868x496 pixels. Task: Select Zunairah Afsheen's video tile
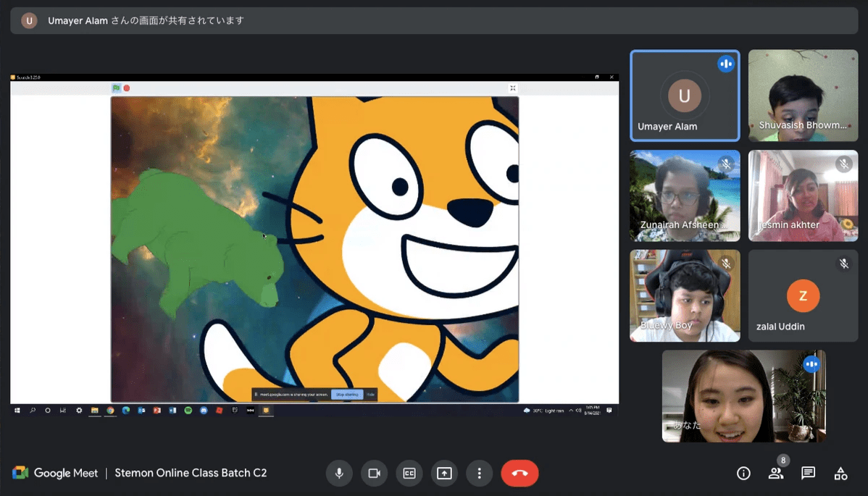tap(685, 196)
